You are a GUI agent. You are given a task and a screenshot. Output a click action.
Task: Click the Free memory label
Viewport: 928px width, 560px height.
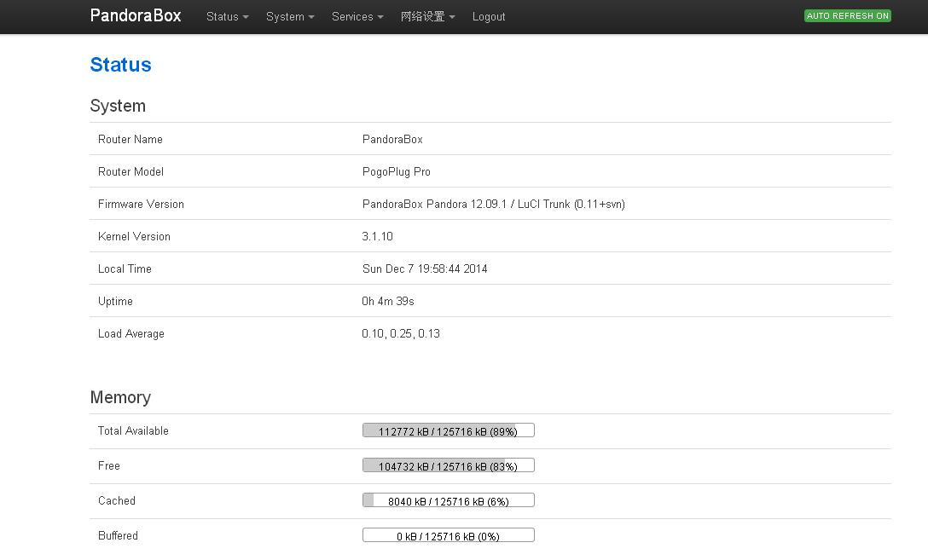coord(109,465)
